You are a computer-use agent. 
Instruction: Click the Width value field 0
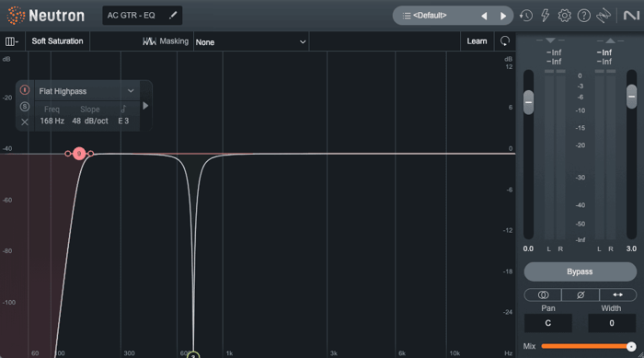(x=612, y=323)
